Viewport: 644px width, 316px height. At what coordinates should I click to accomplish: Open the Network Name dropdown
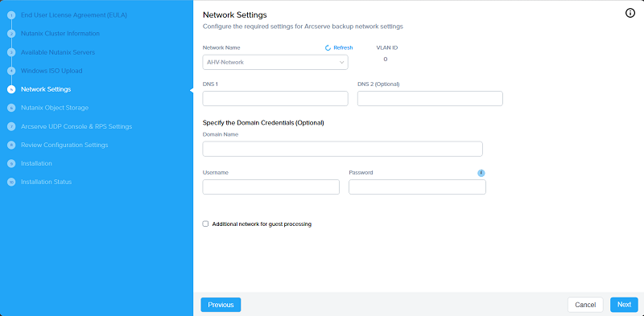pyautogui.click(x=275, y=63)
